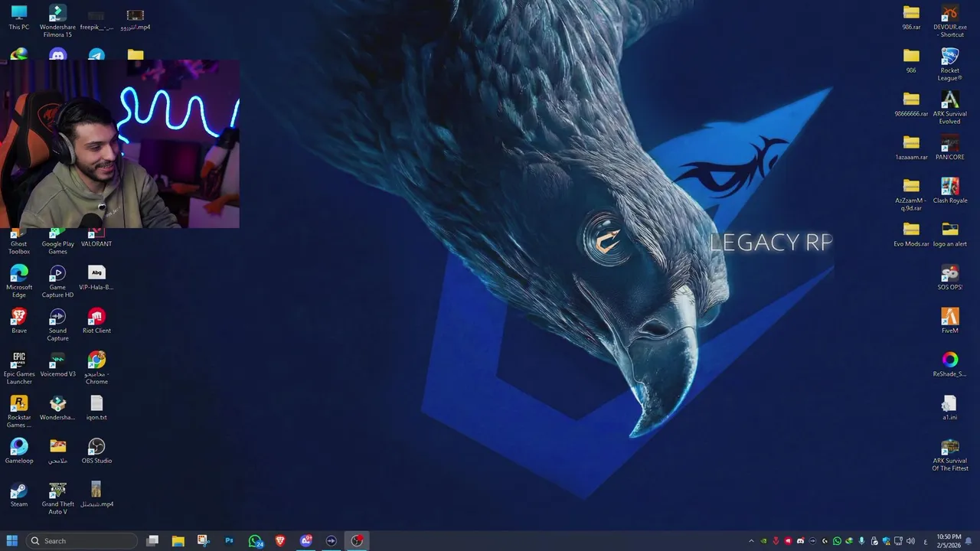Open the logo an alert folder

[950, 235]
